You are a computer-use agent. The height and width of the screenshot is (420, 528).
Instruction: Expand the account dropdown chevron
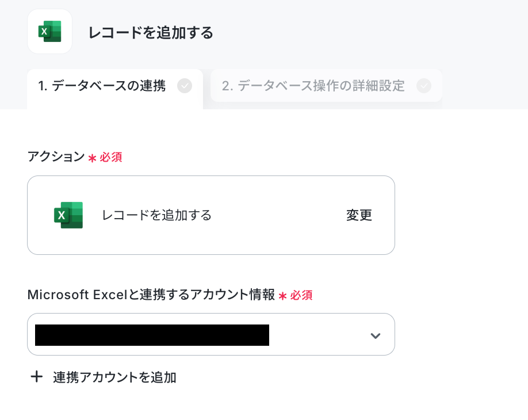click(x=375, y=335)
